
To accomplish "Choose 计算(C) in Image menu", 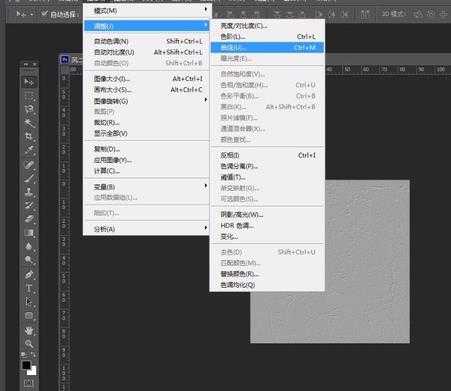I will click(147, 171).
